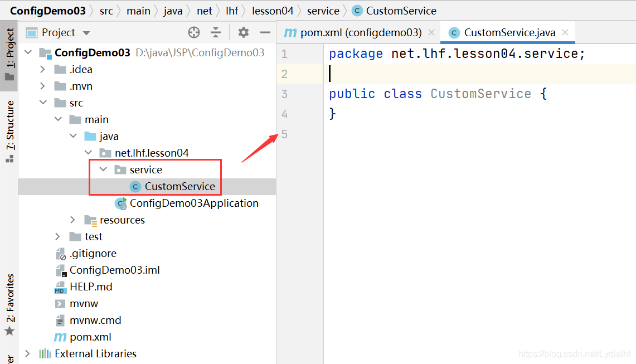
Task: Click the ConfigDemo03.iml file icon
Action: (x=60, y=270)
